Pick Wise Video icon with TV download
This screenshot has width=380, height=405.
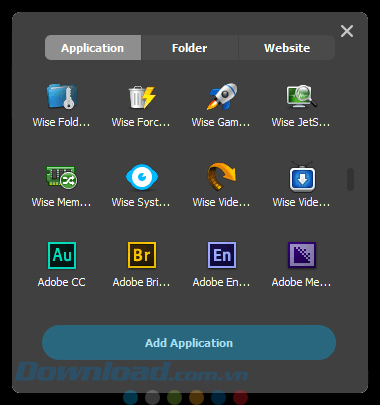302,177
